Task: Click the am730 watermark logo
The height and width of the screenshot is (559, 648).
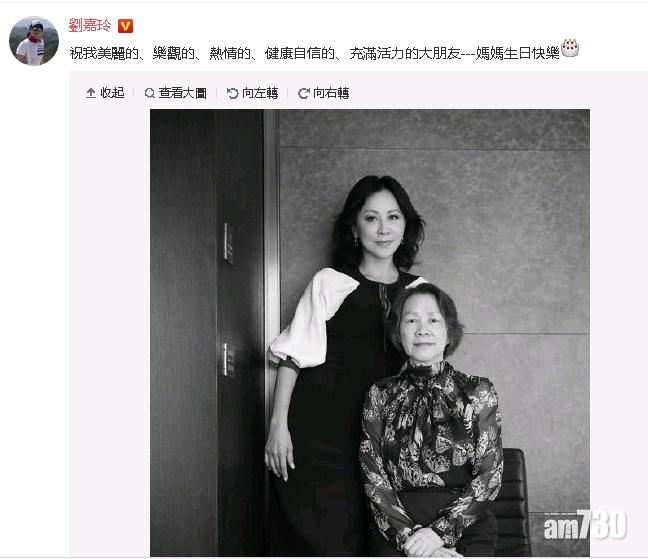Action: click(x=585, y=525)
